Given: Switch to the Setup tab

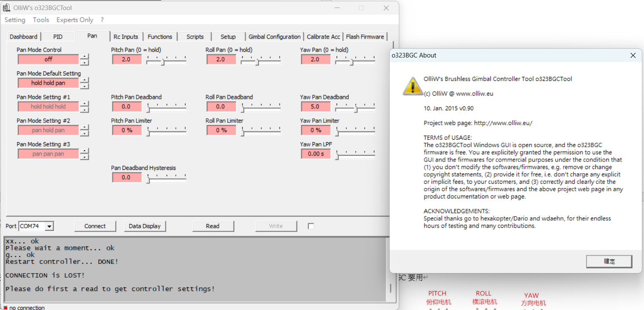Looking at the screenshot, I should point(228,37).
